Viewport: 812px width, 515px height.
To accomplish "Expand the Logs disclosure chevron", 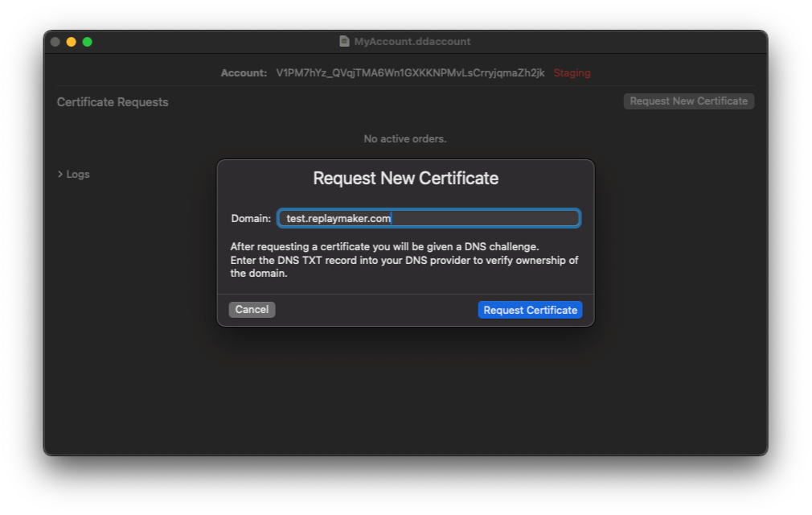I will [x=60, y=174].
